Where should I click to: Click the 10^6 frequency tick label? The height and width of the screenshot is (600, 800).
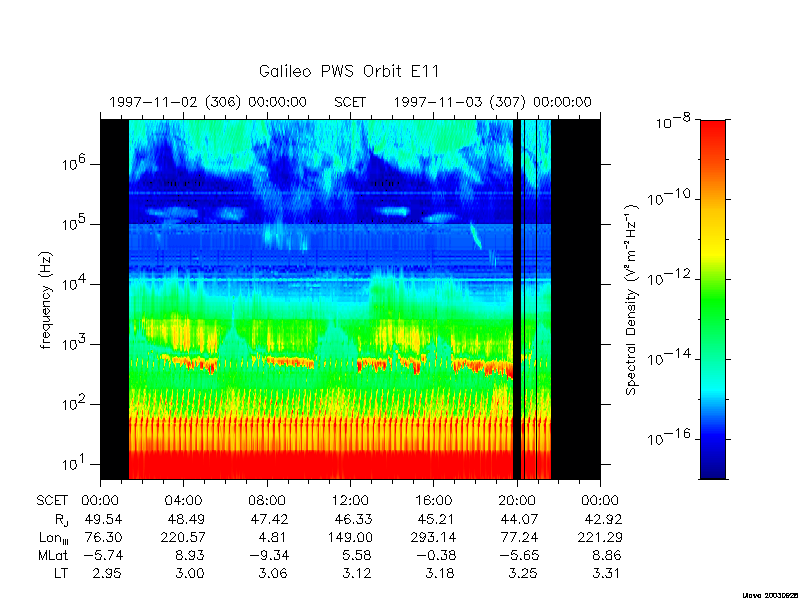coord(75,163)
